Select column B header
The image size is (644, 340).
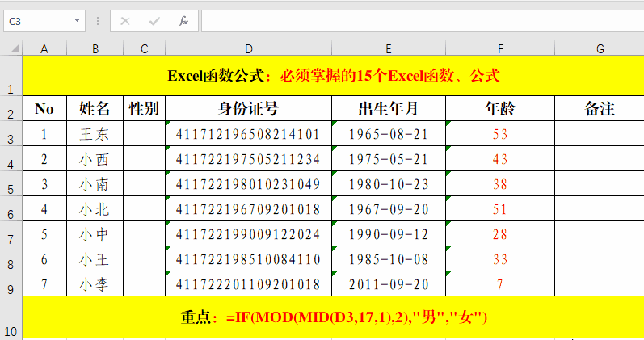coord(95,49)
